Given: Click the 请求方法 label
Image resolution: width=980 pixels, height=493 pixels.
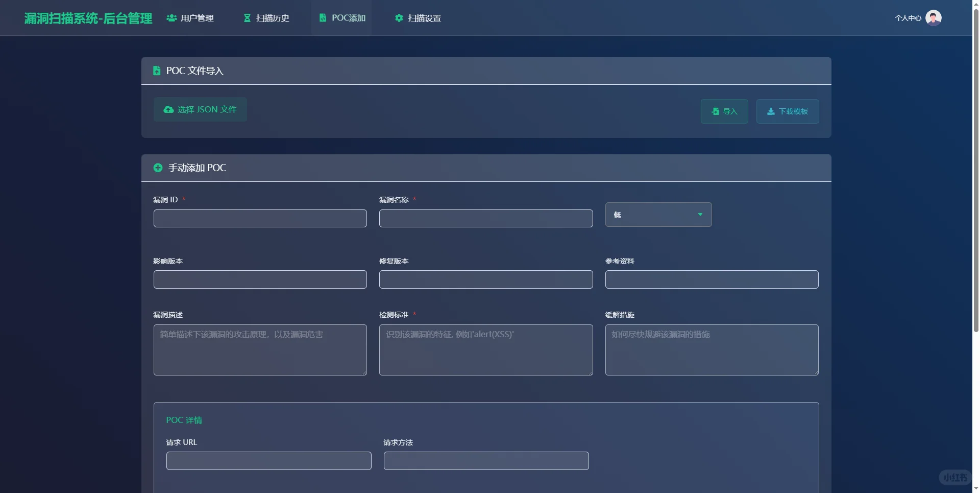Looking at the screenshot, I should pos(398,442).
